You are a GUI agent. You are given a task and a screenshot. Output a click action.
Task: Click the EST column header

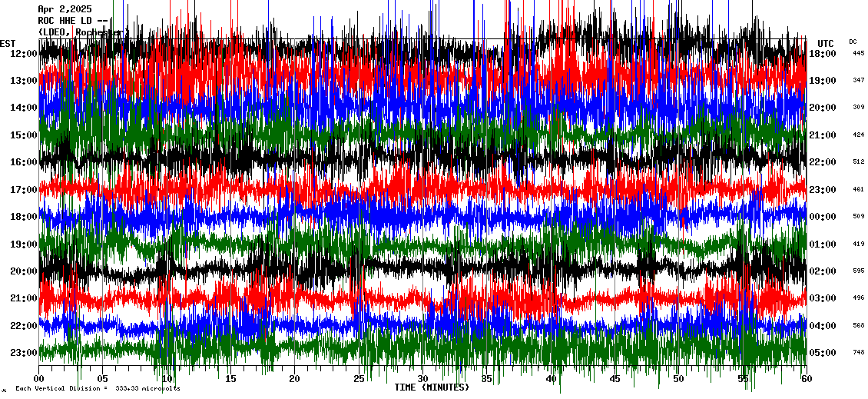click(8, 43)
